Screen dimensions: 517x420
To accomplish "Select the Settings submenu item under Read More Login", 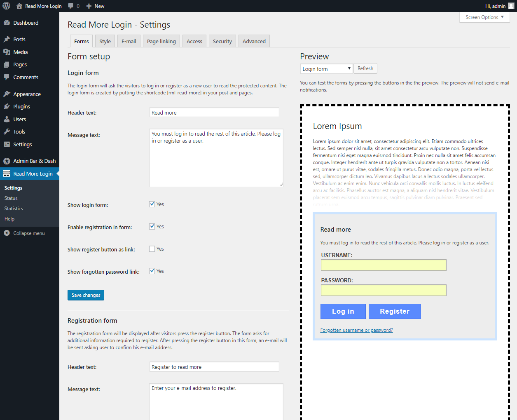I will [14, 188].
